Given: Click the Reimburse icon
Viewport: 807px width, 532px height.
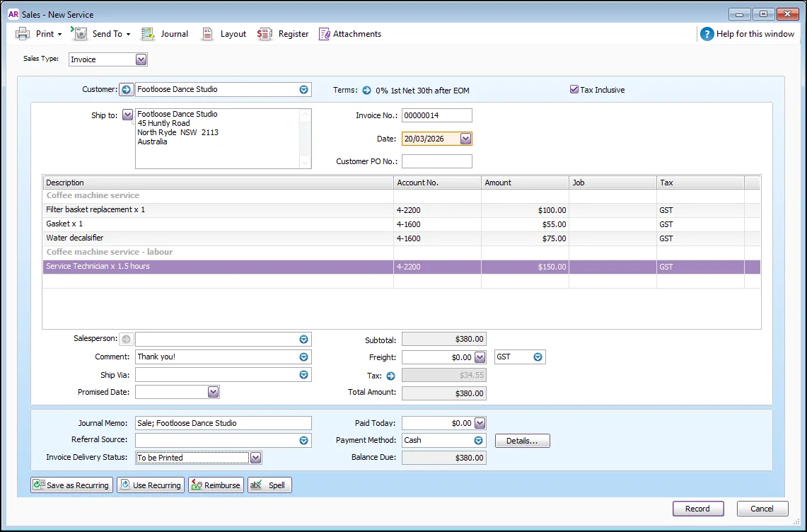Looking at the screenshot, I should [215, 485].
